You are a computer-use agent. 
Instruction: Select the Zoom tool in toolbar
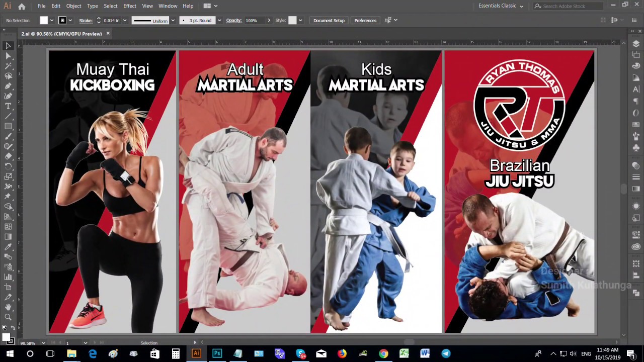[8, 317]
